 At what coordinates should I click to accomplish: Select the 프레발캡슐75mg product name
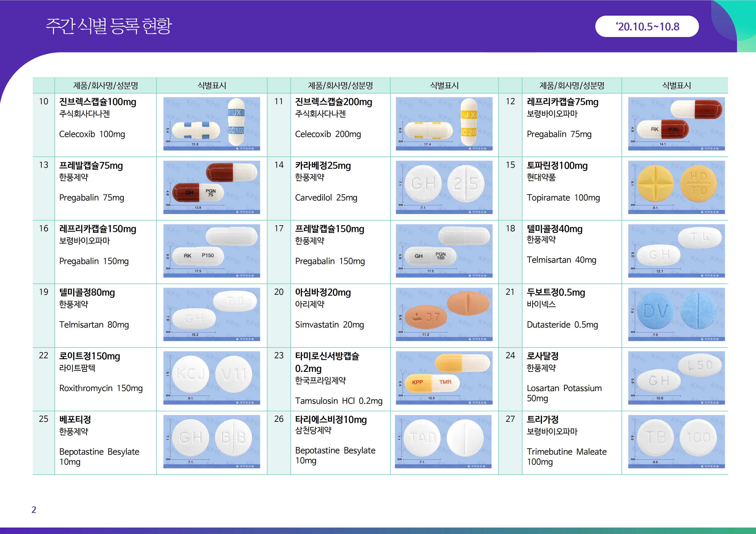pos(91,166)
